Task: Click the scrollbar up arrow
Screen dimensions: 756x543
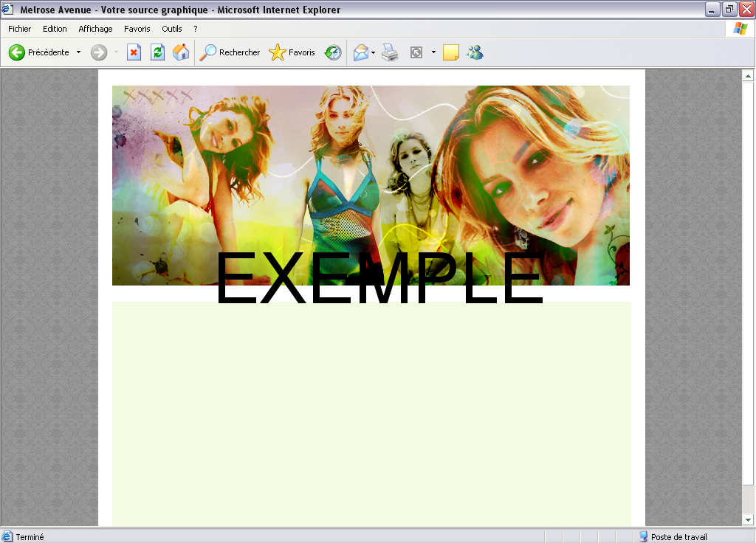Action: 748,76
